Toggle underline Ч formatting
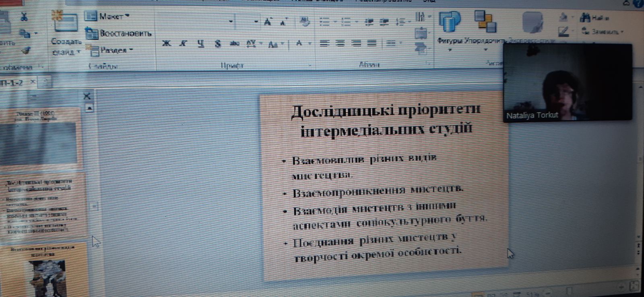 tap(200, 43)
